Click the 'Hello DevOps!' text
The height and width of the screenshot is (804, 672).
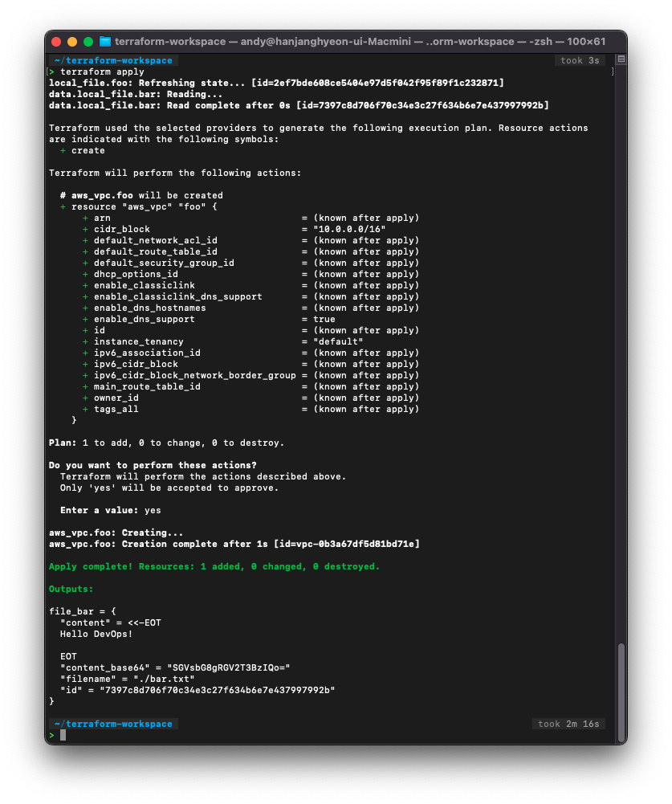pos(96,635)
